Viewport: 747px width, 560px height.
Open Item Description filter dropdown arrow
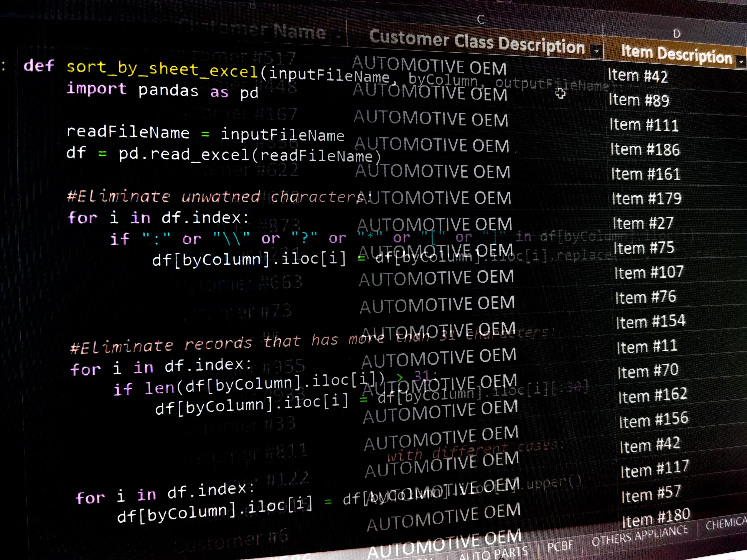(x=740, y=62)
